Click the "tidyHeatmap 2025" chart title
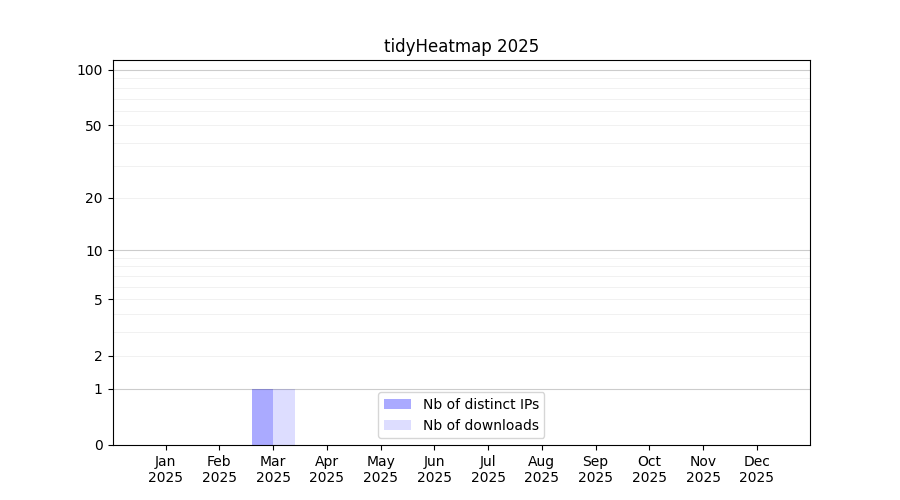 click(461, 46)
